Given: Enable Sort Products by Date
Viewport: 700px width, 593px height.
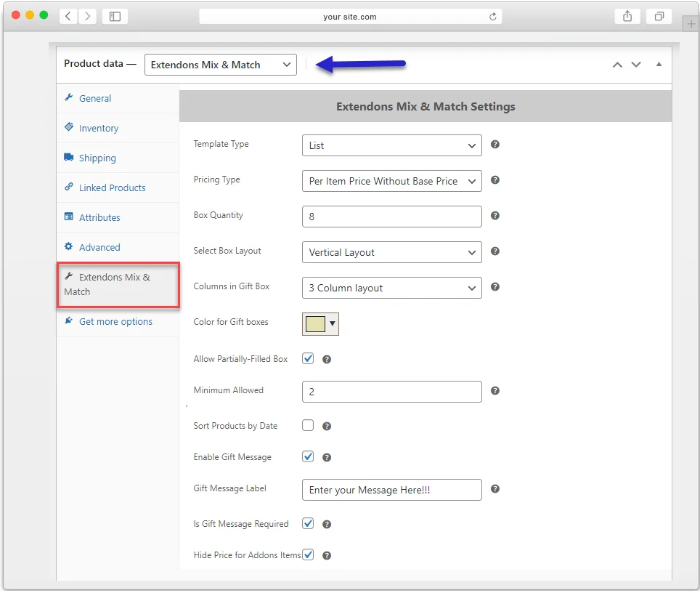Looking at the screenshot, I should pyautogui.click(x=308, y=424).
